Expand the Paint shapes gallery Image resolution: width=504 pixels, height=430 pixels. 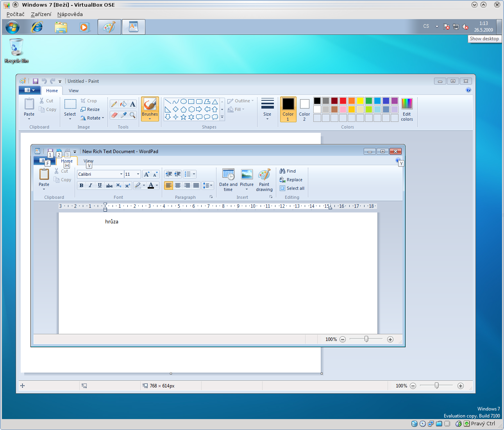[x=222, y=117]
